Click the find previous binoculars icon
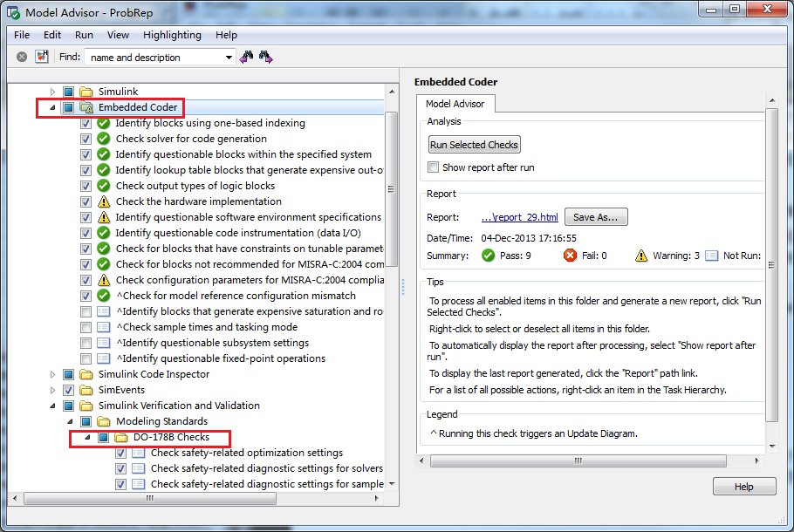The image size is (794, 532). point(247,57)
